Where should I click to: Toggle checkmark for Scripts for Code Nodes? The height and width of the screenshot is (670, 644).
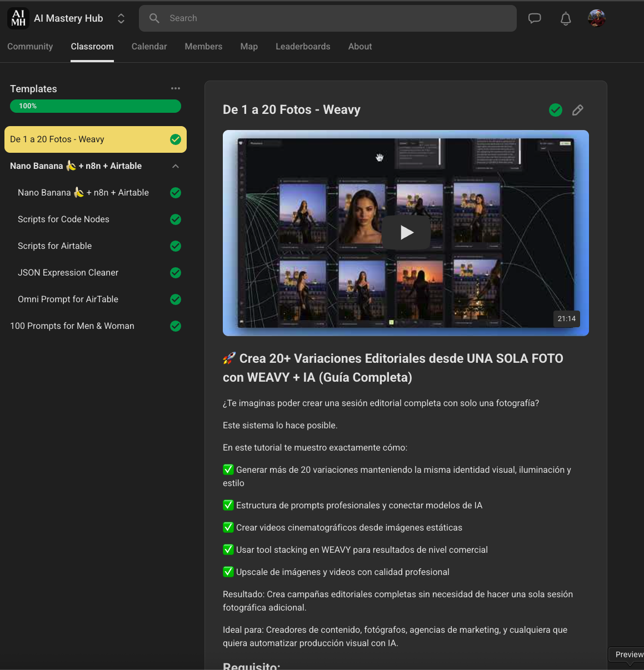click(x=176, y=219)
